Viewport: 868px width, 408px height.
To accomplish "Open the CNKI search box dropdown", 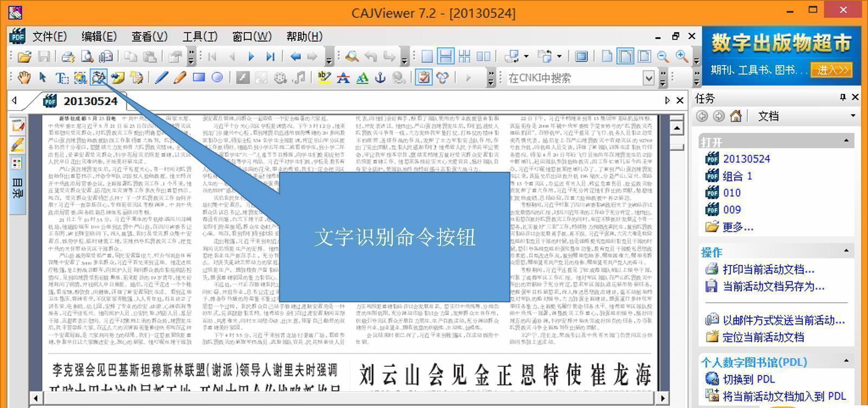I will pyautogui.click(x=649, y=79).
